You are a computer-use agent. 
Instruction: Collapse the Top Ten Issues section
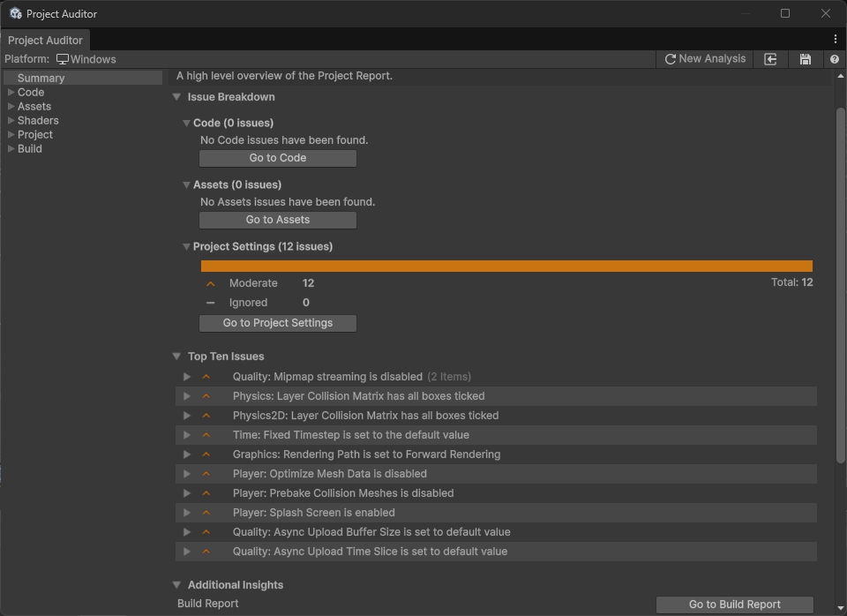pyautogui.click(x=176, y=357)
